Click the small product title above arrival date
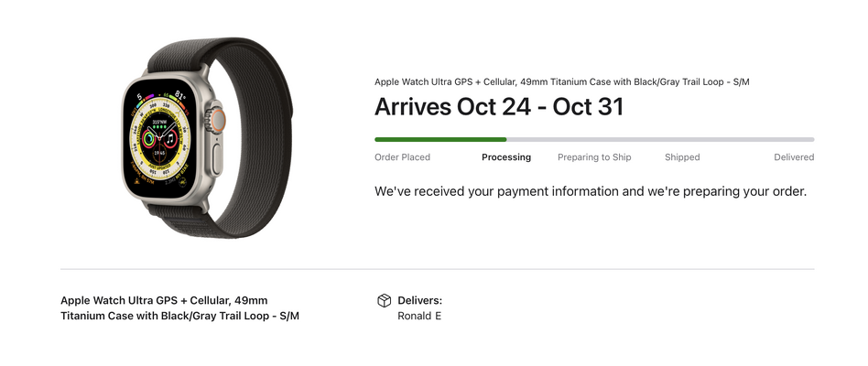Screen dimensions: 868x366 click(x=562, y=81)
